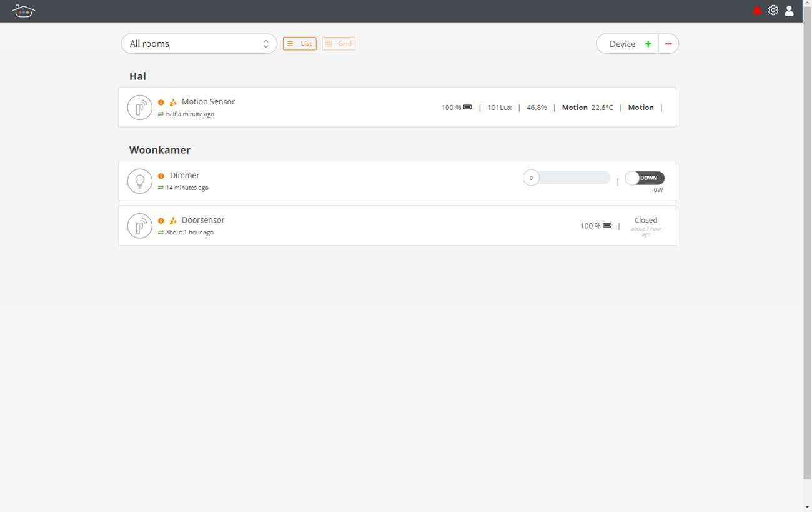Screen dimensions: 812x512
Task: Click the Motion Sensor device icon
Action: coord(139,108)
